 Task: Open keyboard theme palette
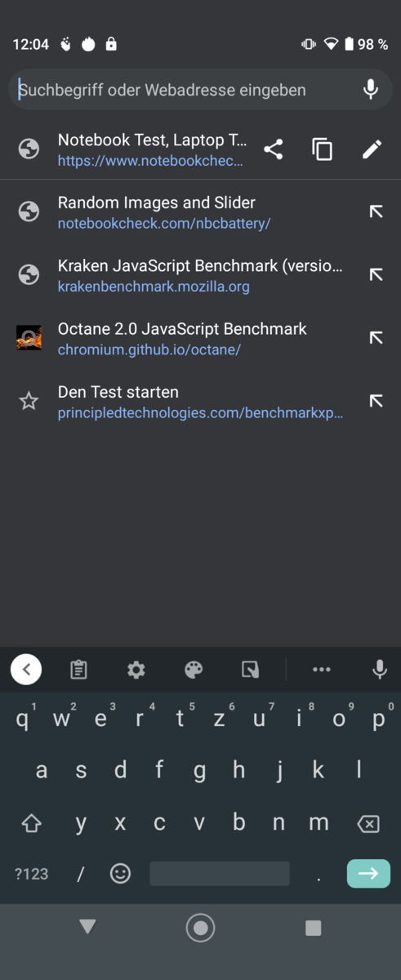[194, 670]
